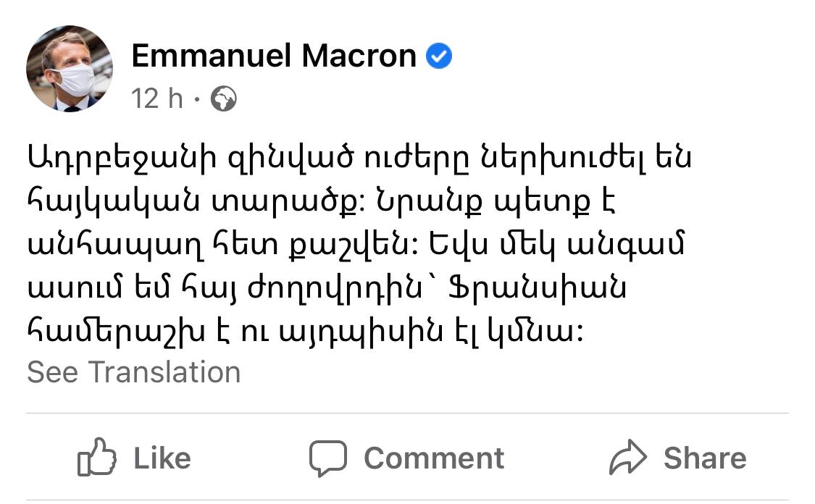Click the first line of post text

359,158
